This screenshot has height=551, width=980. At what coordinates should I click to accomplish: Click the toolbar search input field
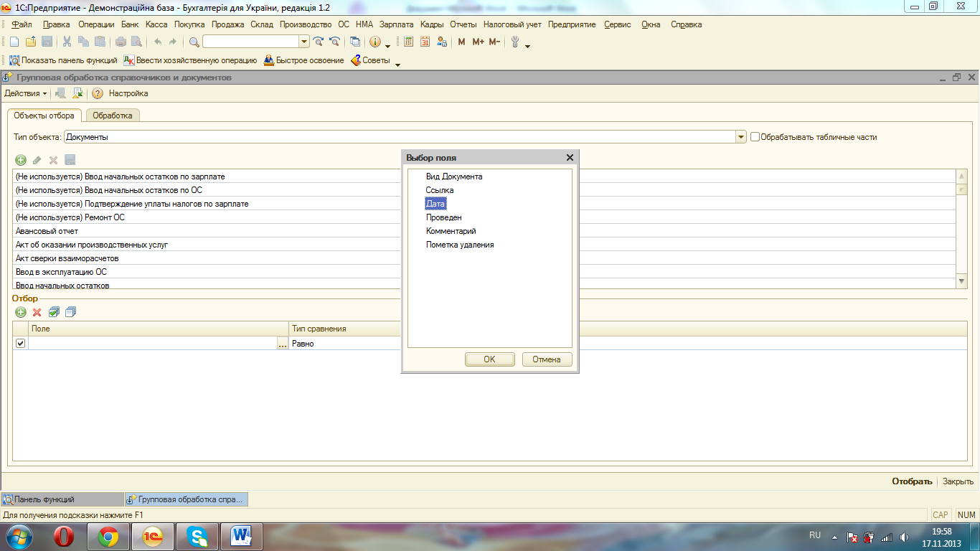coord(250,42)
